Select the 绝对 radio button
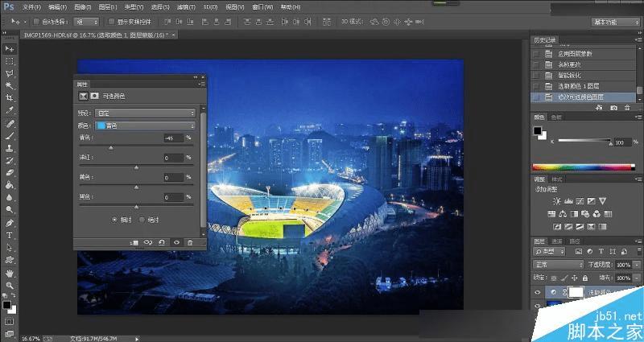 click(142, 220)
